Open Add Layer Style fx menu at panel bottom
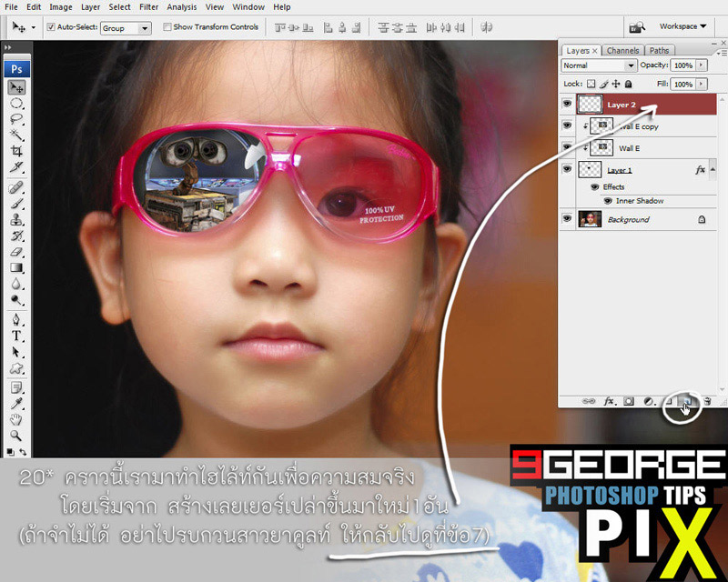 coord(609,401)
